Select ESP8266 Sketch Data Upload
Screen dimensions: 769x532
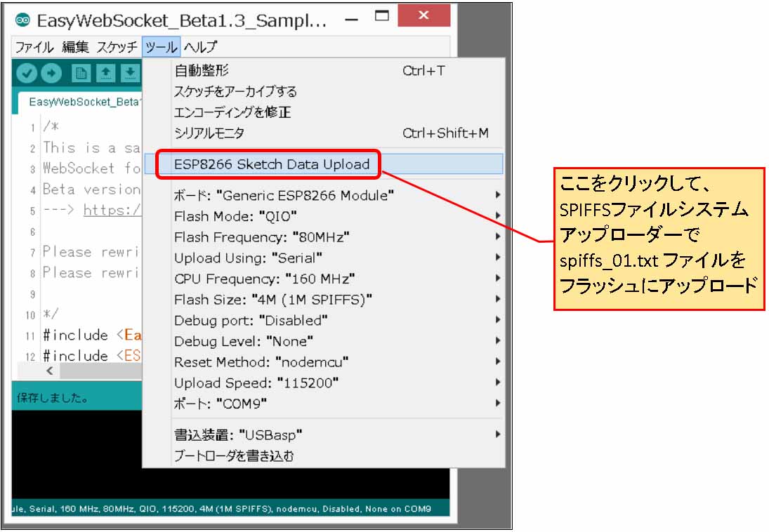271,165
